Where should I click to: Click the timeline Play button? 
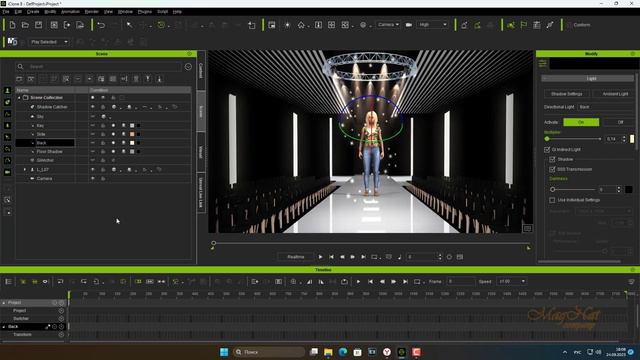[x=358, y=282]
